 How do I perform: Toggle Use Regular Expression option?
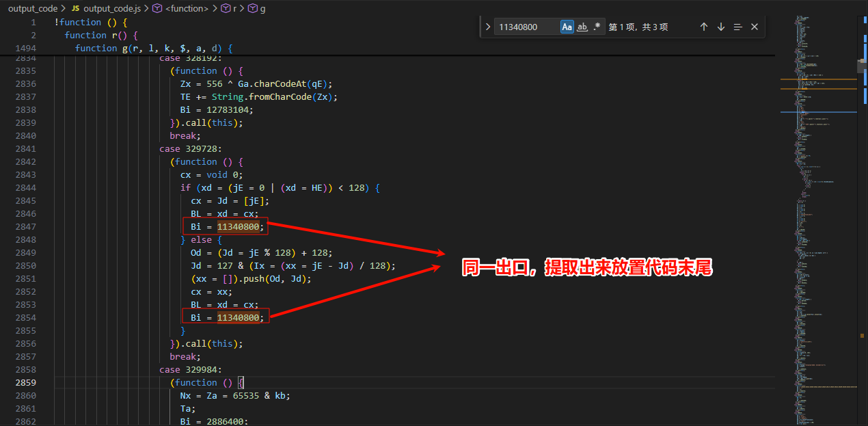tap(597, 27)
